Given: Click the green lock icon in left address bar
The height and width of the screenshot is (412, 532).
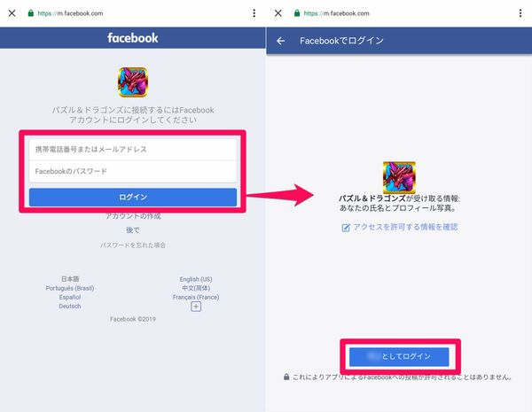Looking at the screenshot, I should click(31, 13).
